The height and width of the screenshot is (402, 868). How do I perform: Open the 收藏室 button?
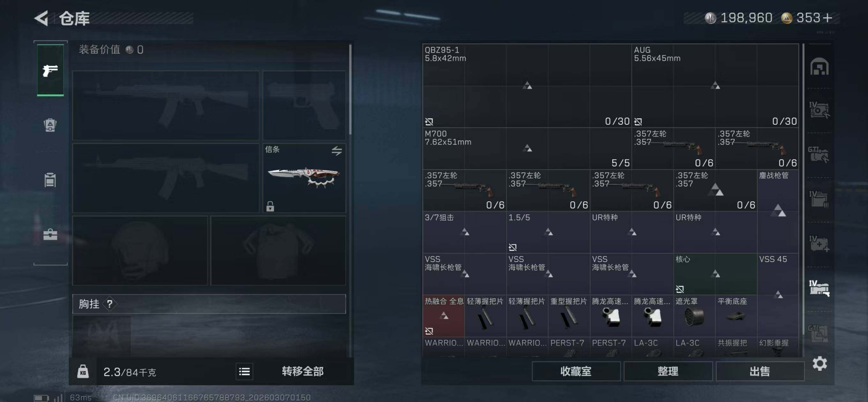click(576, 371)
